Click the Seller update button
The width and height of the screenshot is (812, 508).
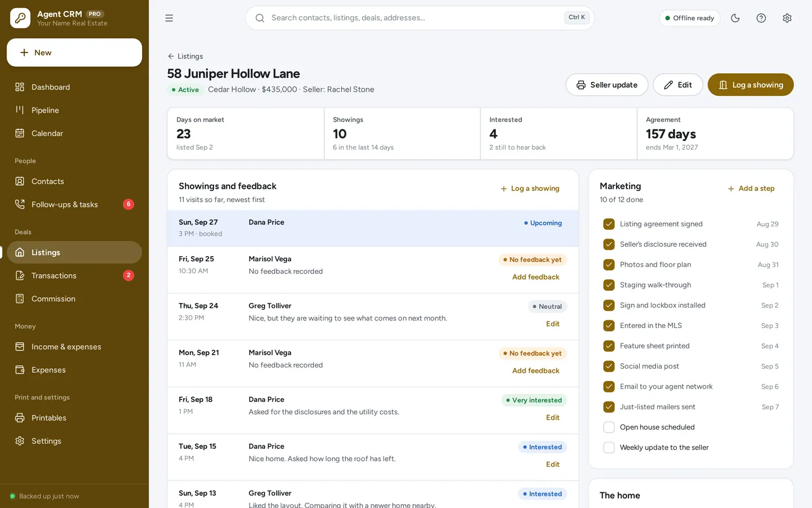pyautogui.click(x=607, y=85)
